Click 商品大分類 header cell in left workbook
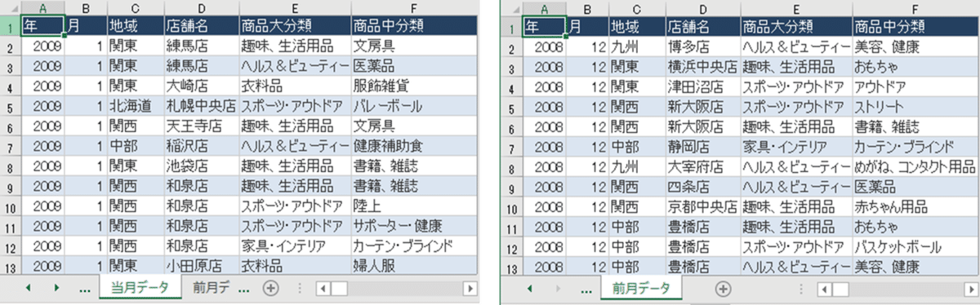This screenshot has width=980, height=305. pos(294,26)
